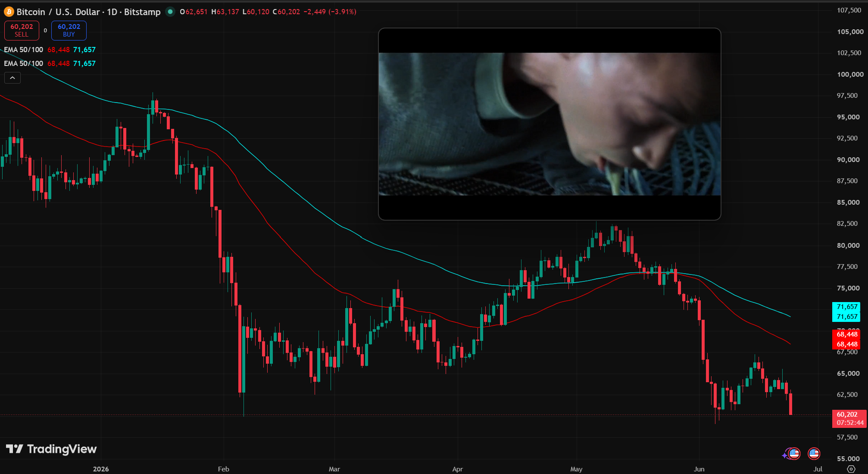
Task: Click the Feb label on time axis
Action: click(x=223, y=469)
